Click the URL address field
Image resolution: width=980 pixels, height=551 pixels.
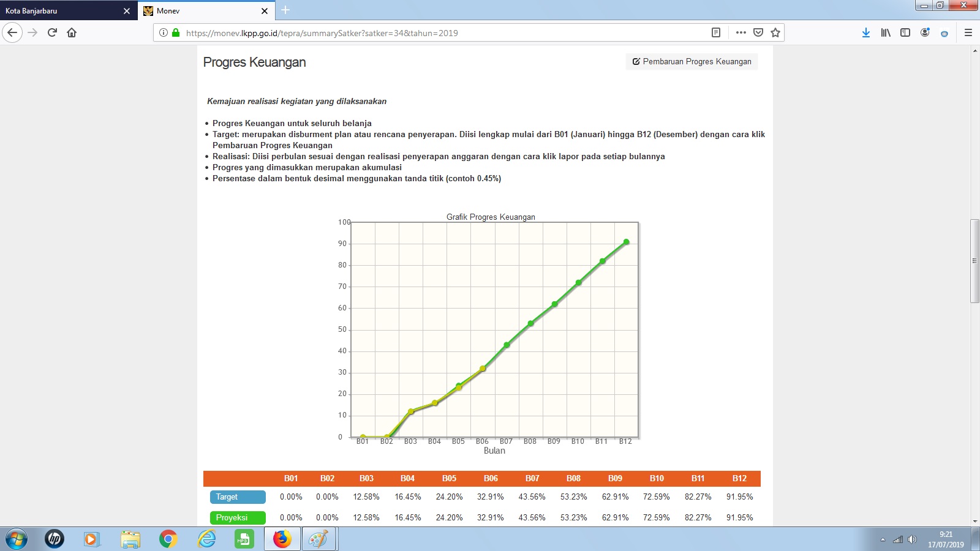(429, 33)
